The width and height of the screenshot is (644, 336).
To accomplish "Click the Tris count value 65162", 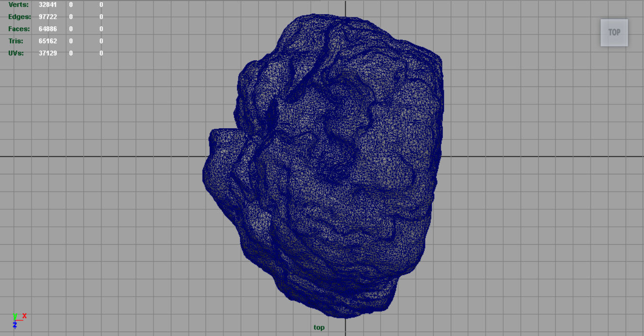I will pos(48,41).
